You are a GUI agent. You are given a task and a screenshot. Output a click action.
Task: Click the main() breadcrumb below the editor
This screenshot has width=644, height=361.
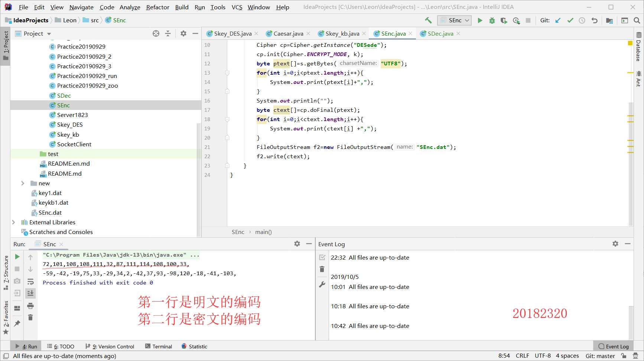tap(263, 232)
